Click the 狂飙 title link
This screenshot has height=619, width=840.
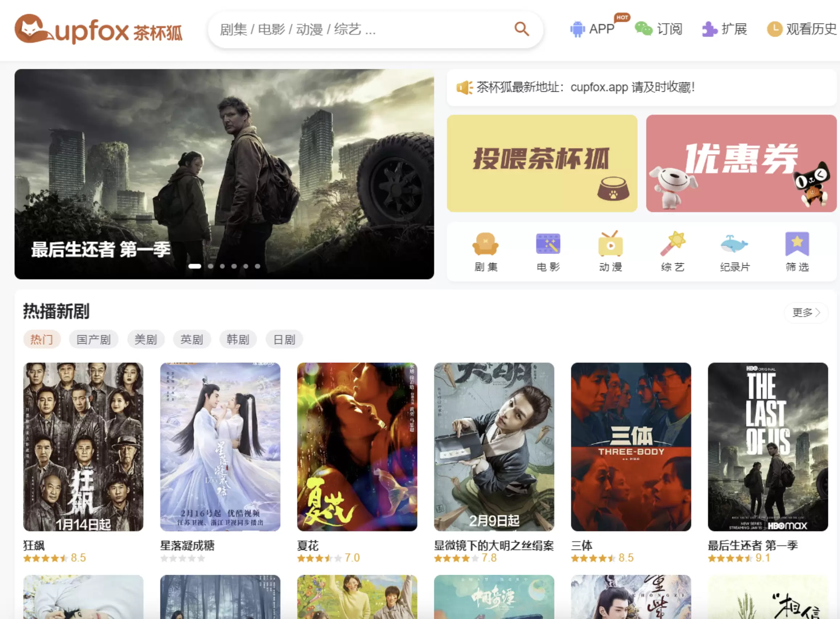(34, 545)
